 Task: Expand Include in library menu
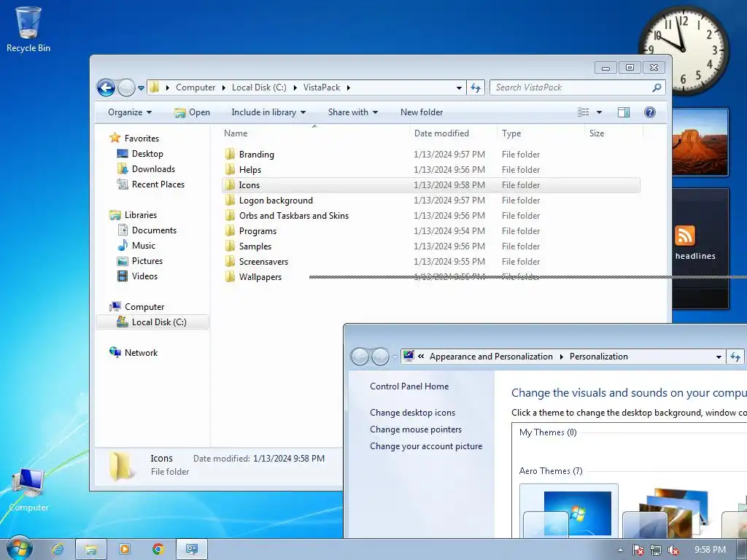(x=268, y=112)
